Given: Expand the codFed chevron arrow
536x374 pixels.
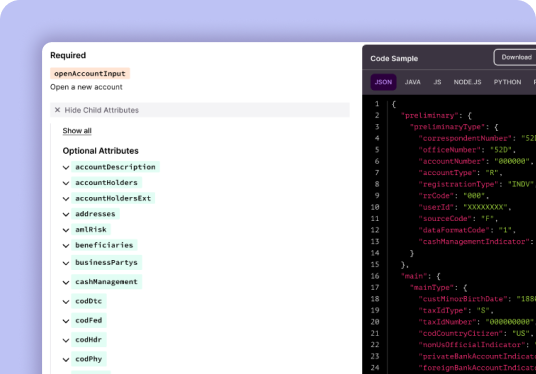Looking at the screenshot, I should point(66,321).
